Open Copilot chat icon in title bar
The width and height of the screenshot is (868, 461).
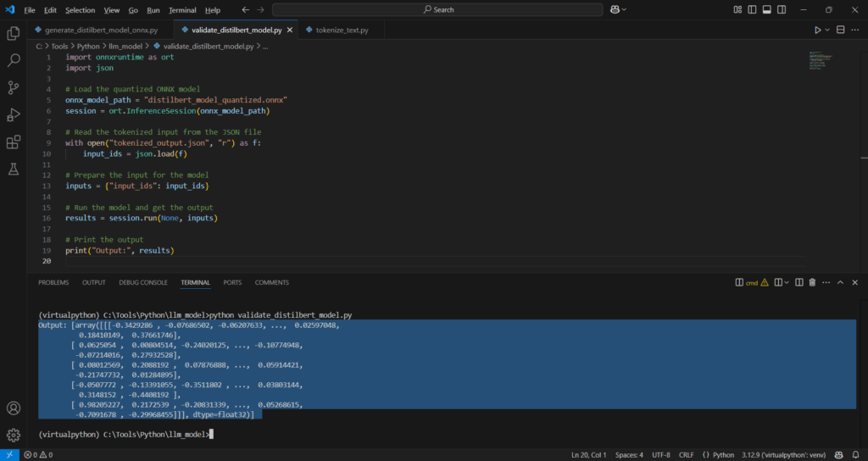[x=615, y=9]
